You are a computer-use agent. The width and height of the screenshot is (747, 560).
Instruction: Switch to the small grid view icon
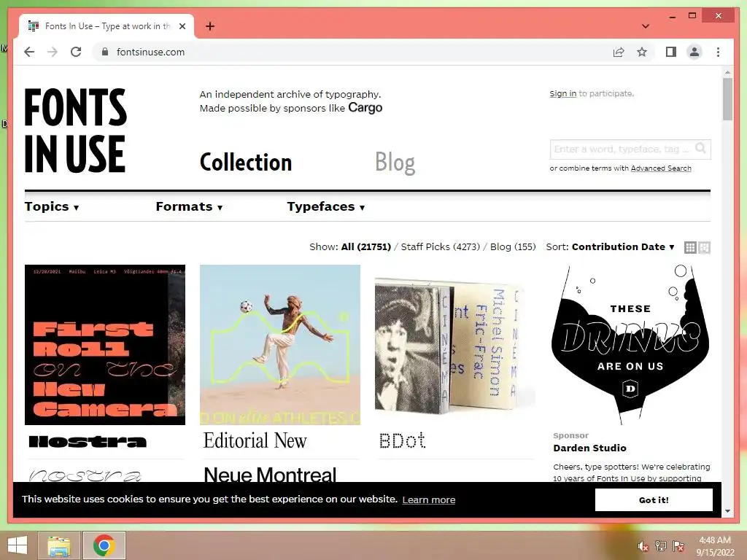click(x=690, y=247)
